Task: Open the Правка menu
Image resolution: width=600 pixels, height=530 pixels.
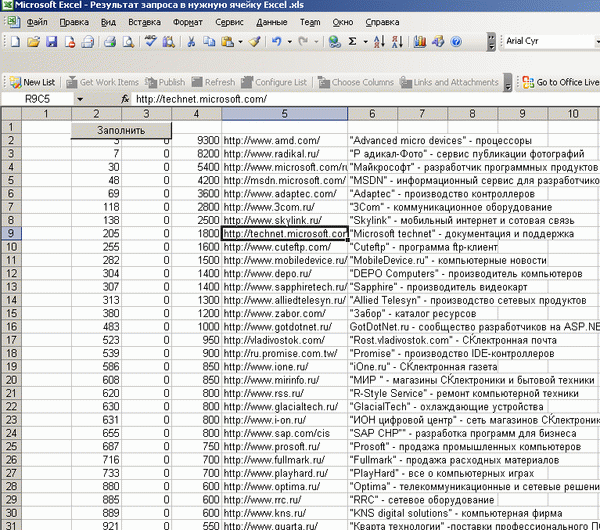Action: pyautogui.click(x=74, y=22)
